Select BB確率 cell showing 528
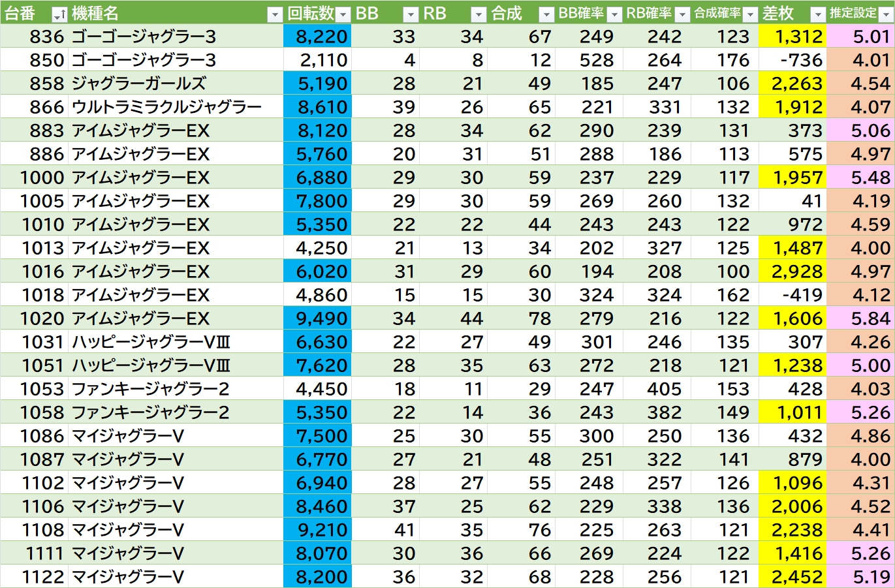This screenshot has height=588, width=895. pos(589,60)
